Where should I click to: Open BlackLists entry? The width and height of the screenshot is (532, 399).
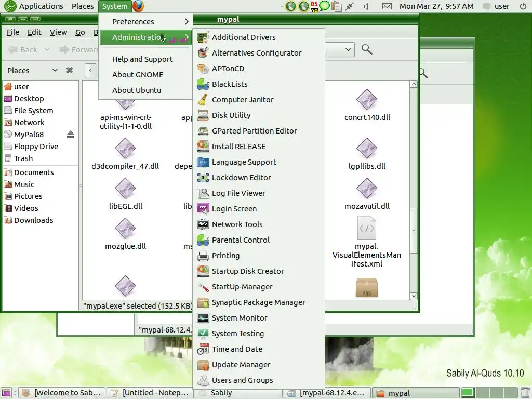tap(259, 84)
